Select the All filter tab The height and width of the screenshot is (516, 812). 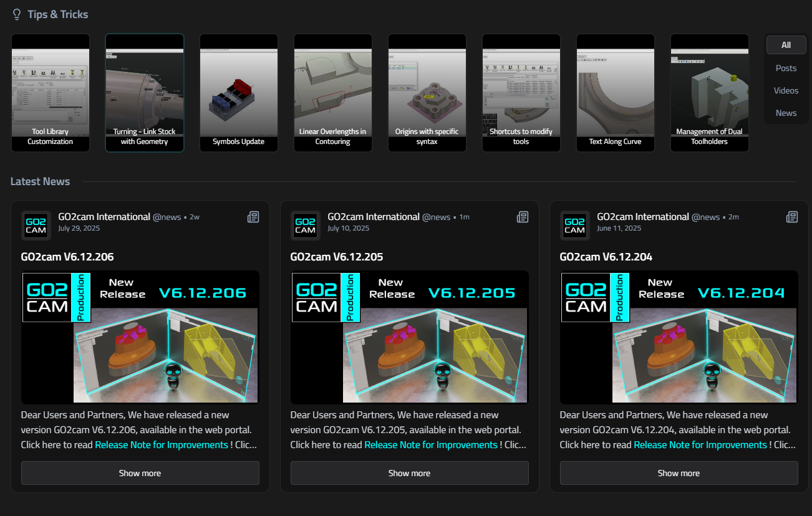[786, 45]
